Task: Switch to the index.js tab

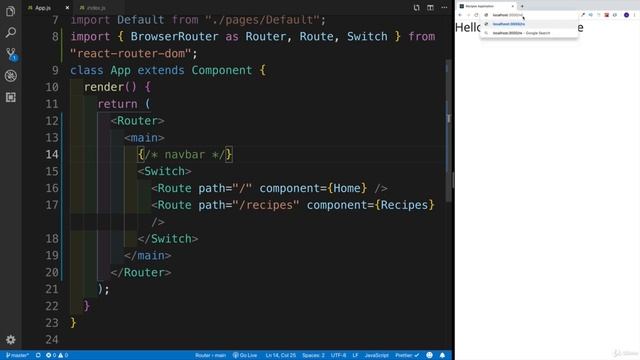Action: pos(96,8)
